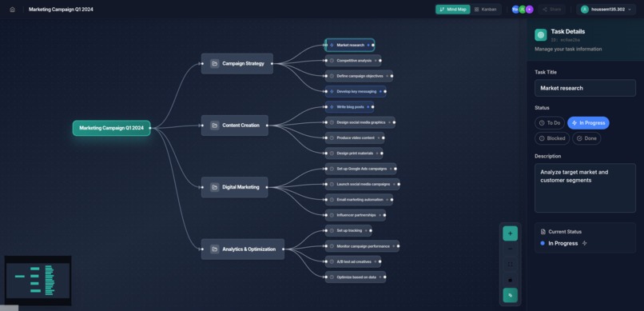Click the blue 'You' collaborator avatar
This screenshot has height=311, width=644.
coord(515,9)
